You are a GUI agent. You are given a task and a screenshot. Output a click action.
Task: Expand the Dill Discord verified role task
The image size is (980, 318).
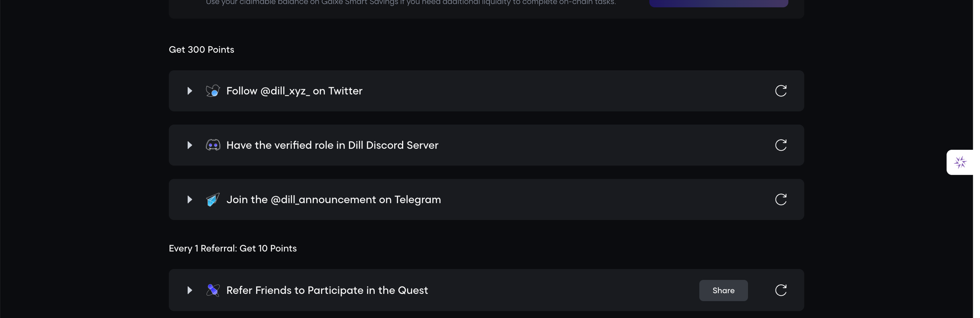coord(189,145)
